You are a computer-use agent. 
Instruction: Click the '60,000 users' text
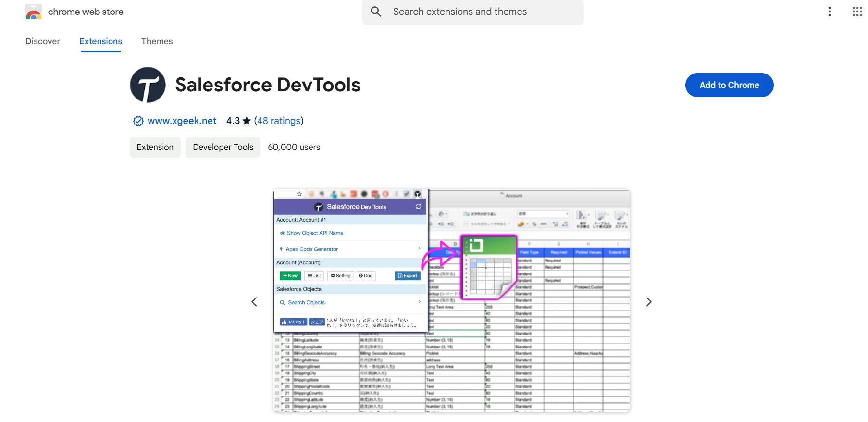click(294, 147)
